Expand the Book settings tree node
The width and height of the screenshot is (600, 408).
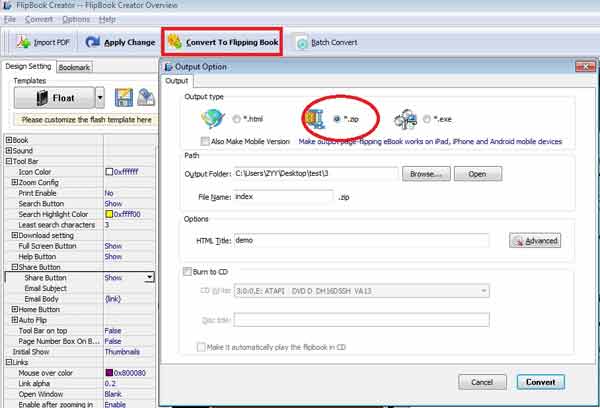click(x=9, y=140)
